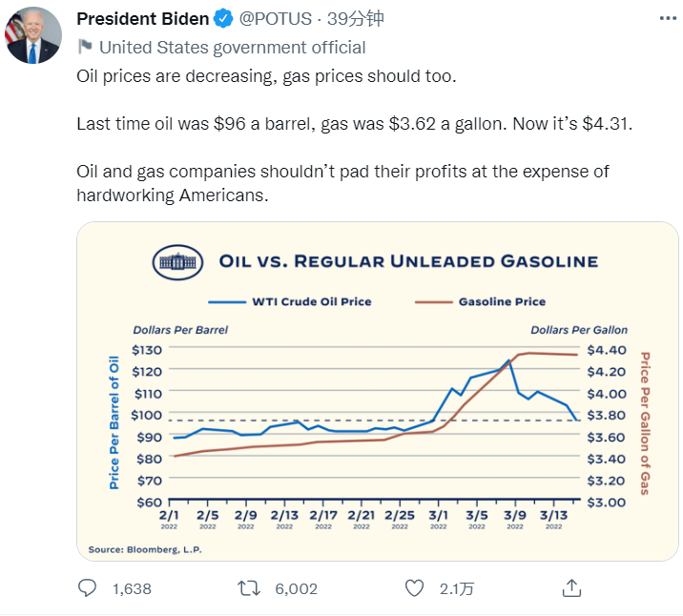This screenshot has width=683, height=616.
Task: Click the 6,002 retweet count
Action: point(296,588)
